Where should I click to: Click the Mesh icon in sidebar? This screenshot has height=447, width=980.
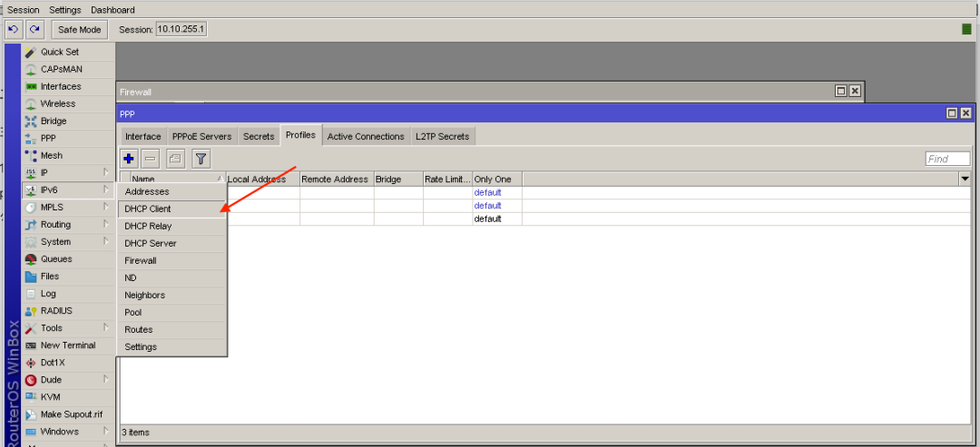31,155
